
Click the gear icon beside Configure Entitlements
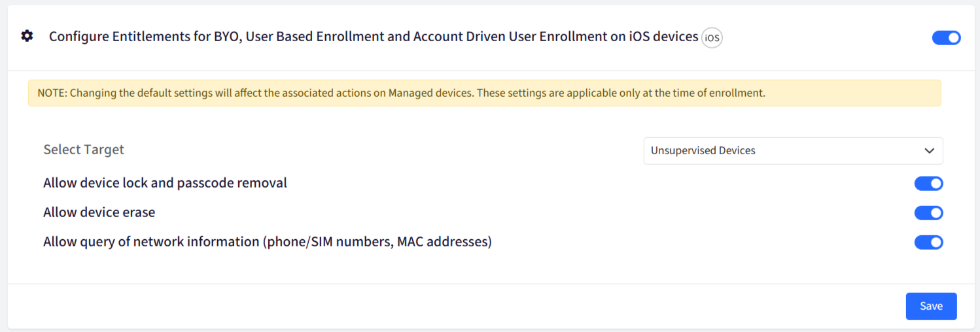click(27, 36)
